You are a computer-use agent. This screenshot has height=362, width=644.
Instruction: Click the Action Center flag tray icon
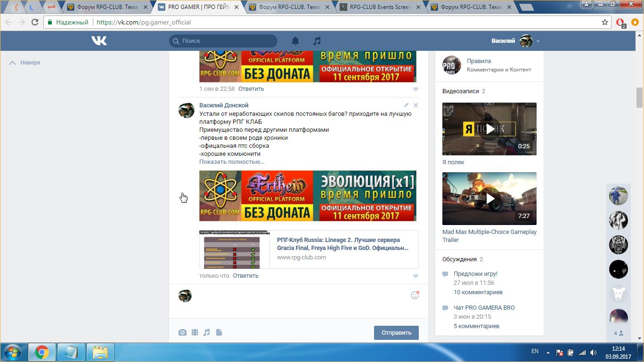560,352
